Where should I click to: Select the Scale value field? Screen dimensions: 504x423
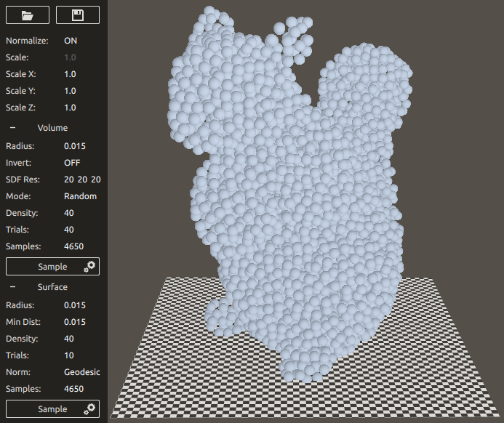tap(70, 57)
